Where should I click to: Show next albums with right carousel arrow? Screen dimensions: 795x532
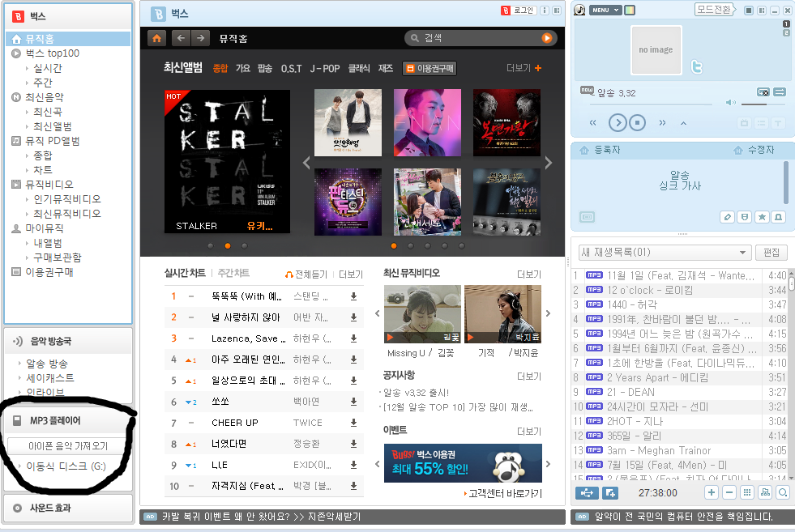click(x=548, y=163)
